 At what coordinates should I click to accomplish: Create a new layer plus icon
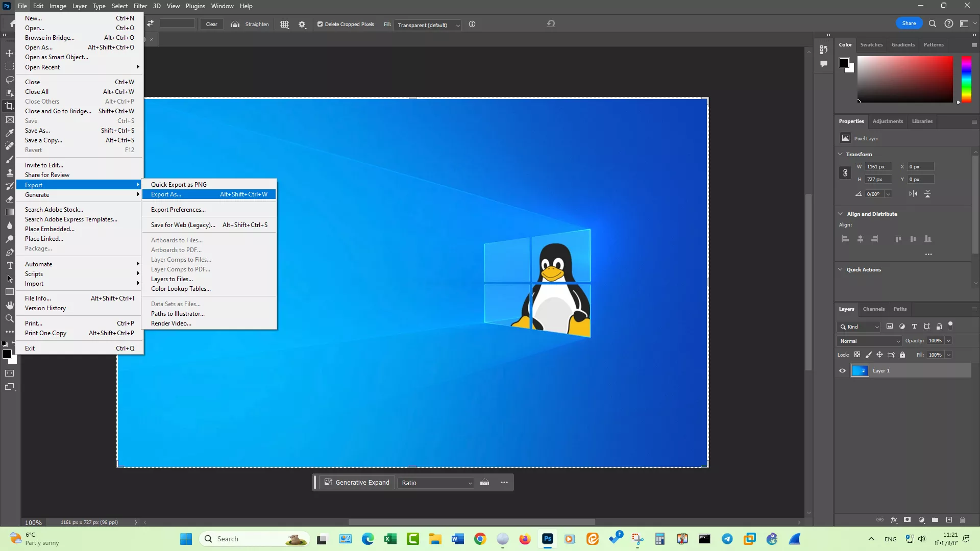coord(949,520)
